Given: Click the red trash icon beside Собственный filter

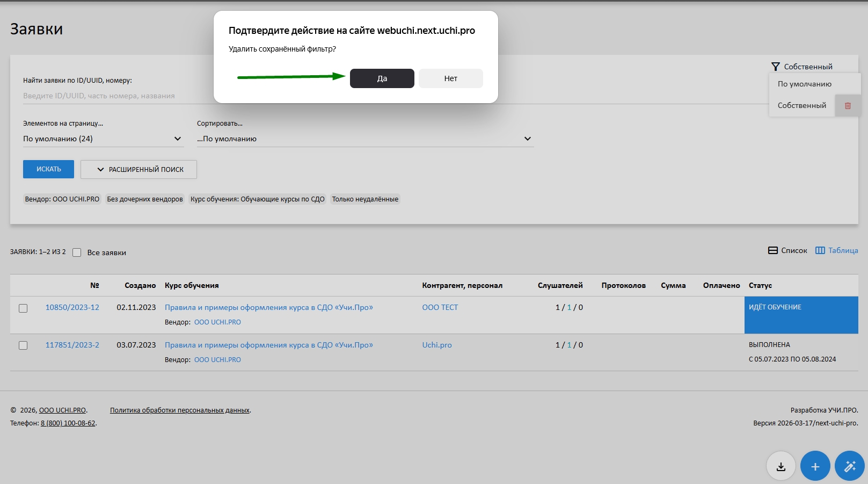Looking at the screenshot, I should (848, 106).
